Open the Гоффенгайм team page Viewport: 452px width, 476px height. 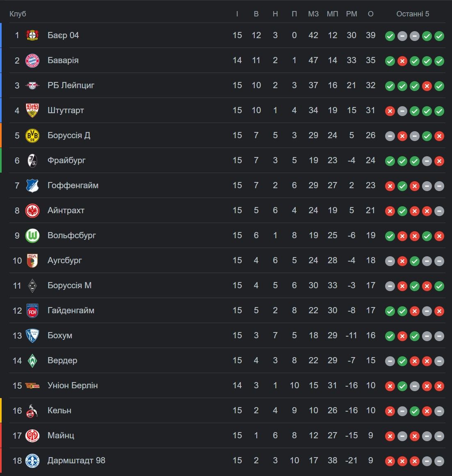(73, 185)
